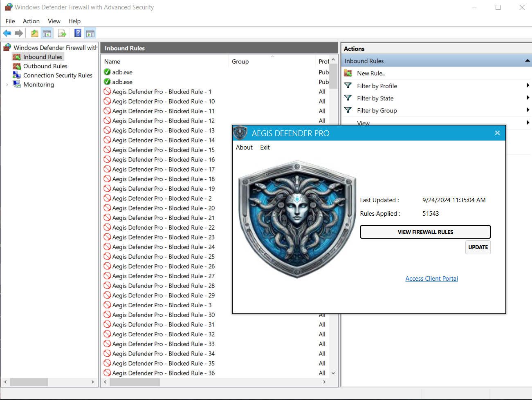Select Outbound Rules in the tree
The image size is (532, 400).
(45, 66)
